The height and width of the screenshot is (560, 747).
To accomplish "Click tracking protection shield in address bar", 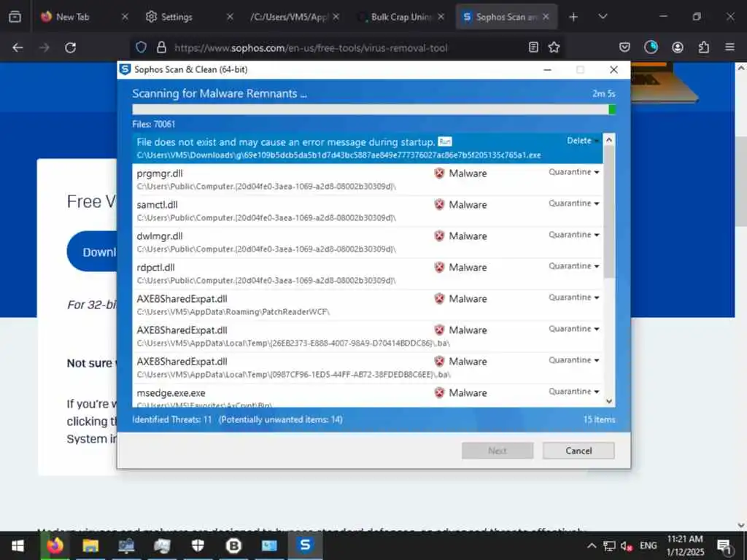I will click(x=141, y=47).
